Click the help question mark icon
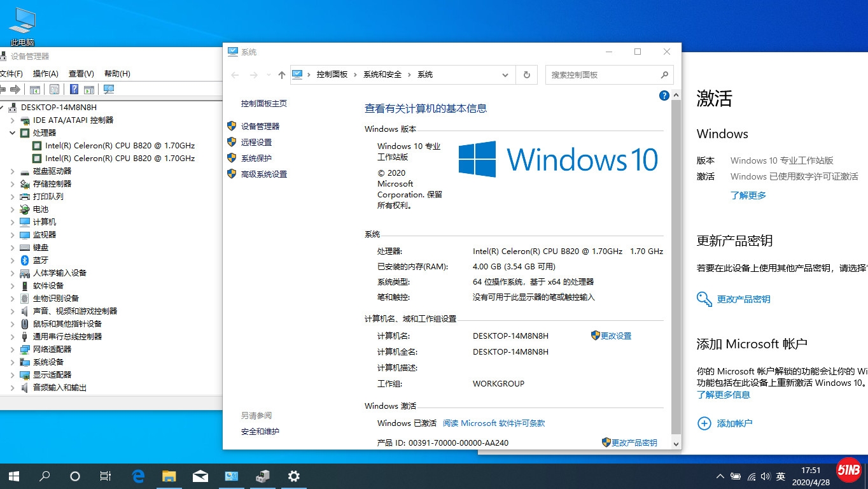 (664, 96)
